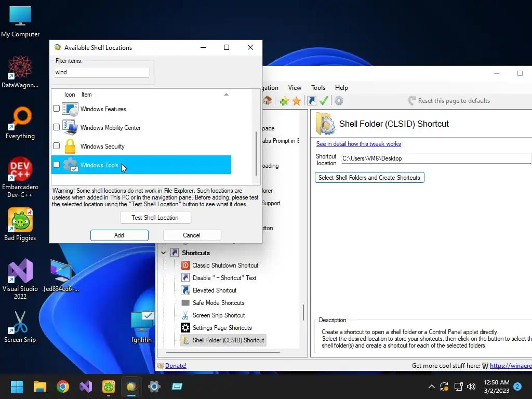The height and width of the screenshot is (399, 532).
Task: Open favorites with the orange star icon
Action: tap(297, 101)
